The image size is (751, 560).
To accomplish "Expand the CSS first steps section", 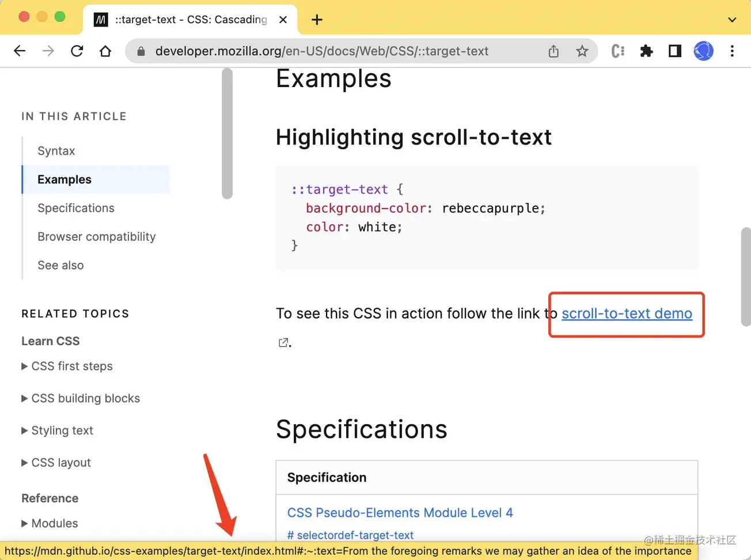I will (x=67, y=366).
